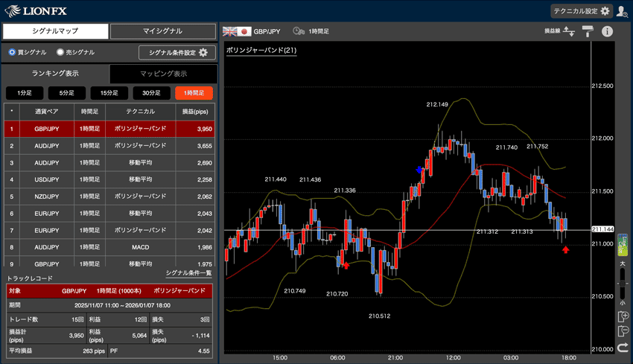633x364 pixels.
Task: Switch to マッピング表示 tab
Action: click(164, 74)
